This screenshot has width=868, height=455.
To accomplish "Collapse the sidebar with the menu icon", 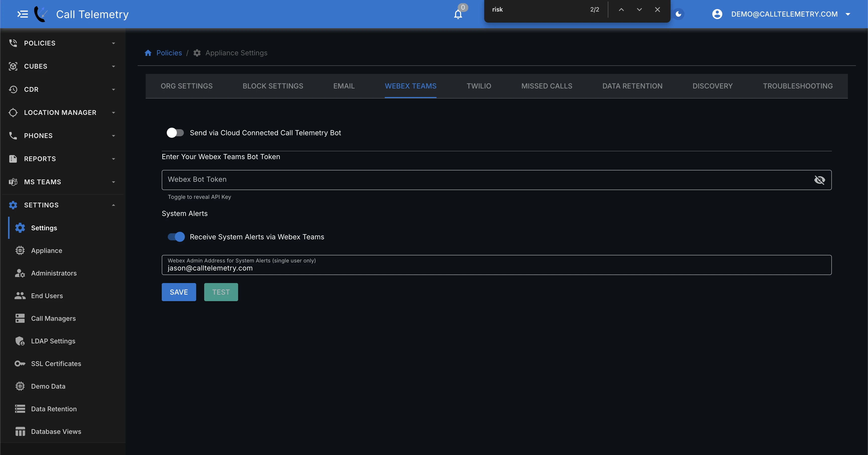I will point(23,14).
